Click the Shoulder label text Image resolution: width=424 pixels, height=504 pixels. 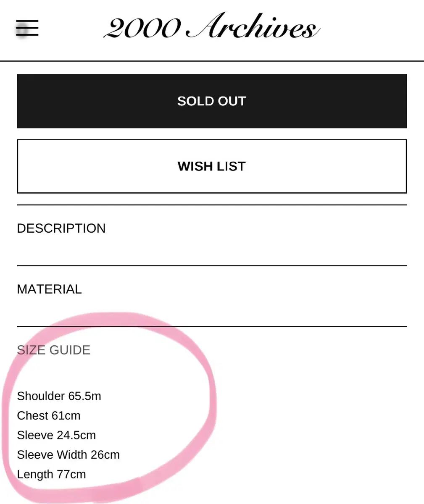[x=41, y=396]
